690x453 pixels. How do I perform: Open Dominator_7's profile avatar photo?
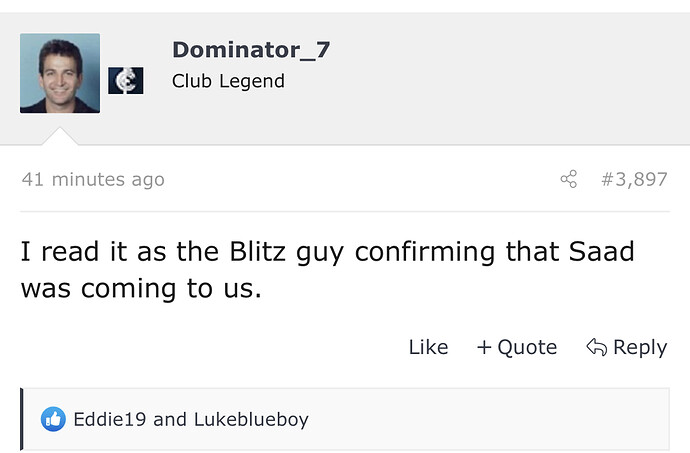(60, 73)
